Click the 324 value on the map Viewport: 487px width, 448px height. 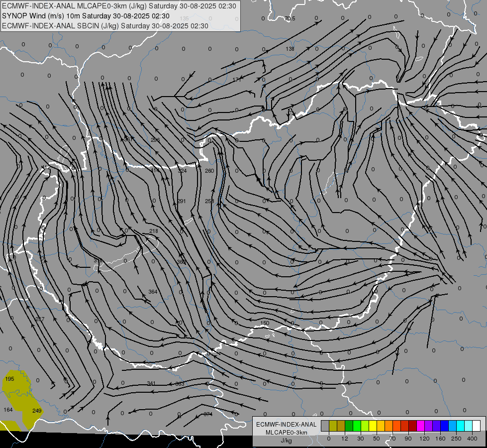[183, 171]
